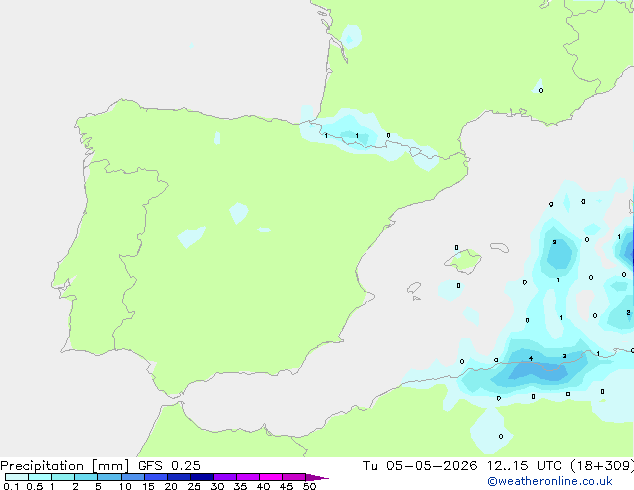634x490 pixels.
Task: Click the '0.1' legend scale label
Action: [x=11, y=486]
